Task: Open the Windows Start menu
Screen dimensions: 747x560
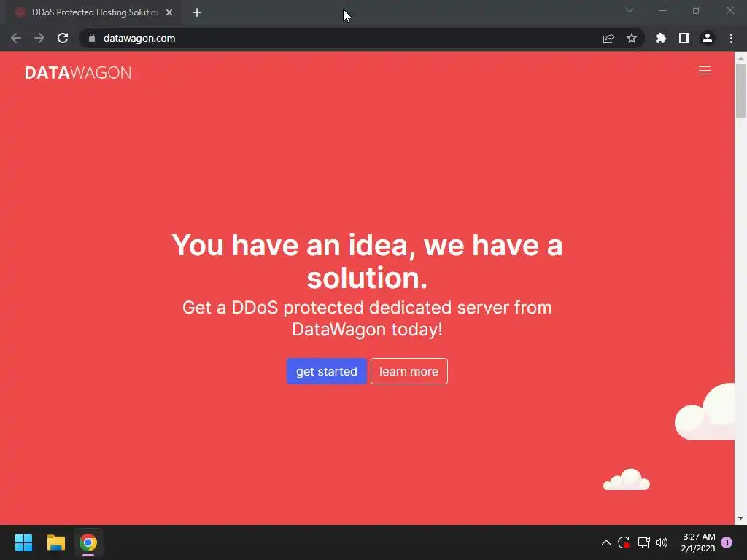Action: [23, 542]
